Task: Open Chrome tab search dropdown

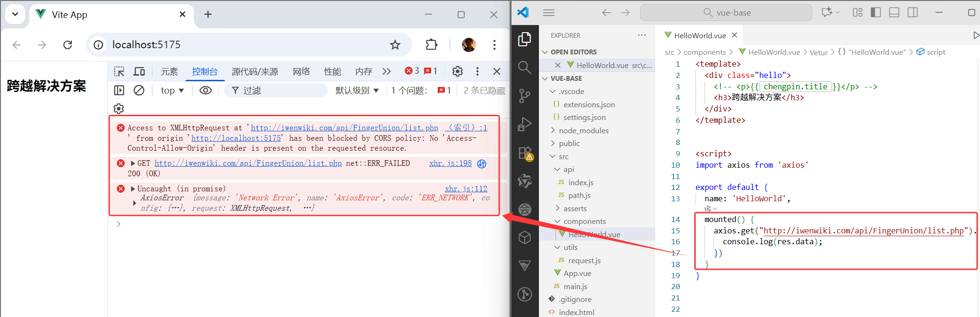Action: [15, 14]
